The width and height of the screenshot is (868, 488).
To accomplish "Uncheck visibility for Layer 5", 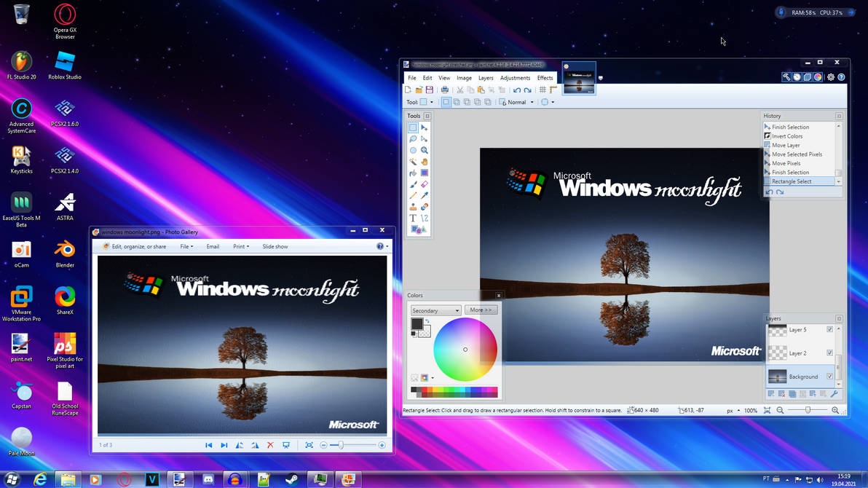I will [x=830, y=328].
